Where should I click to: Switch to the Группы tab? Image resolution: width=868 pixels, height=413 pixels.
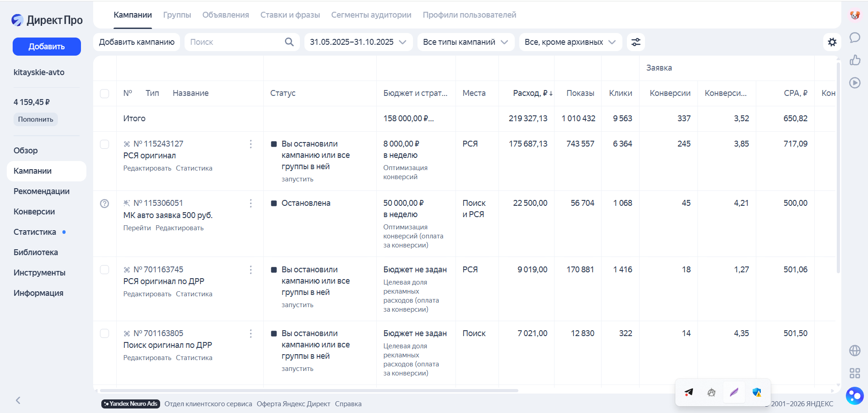pyautogui.click(x=177, y=15)
